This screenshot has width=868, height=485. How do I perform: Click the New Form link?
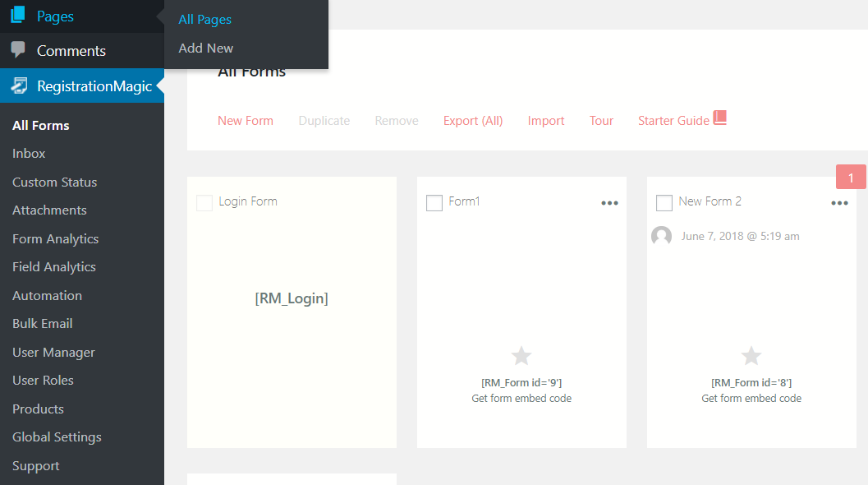click(246, 121)
